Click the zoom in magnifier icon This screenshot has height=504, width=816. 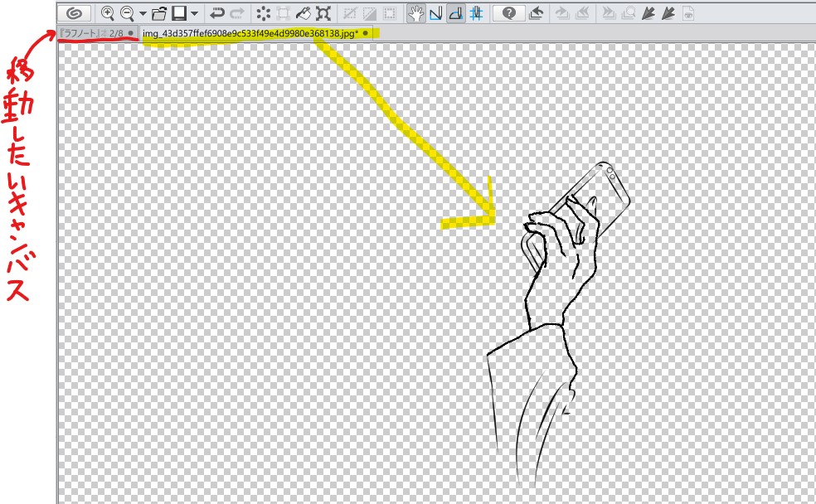point(107,13)
